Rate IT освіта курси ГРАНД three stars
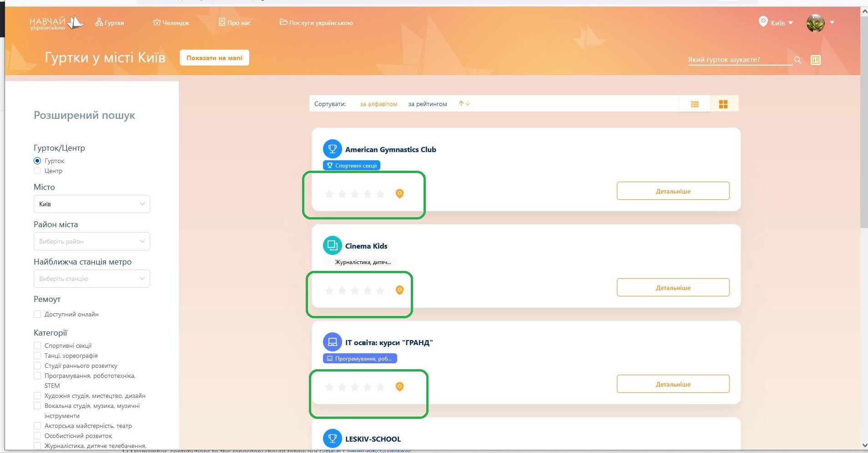Screen dimensions: 868x453 355,387
